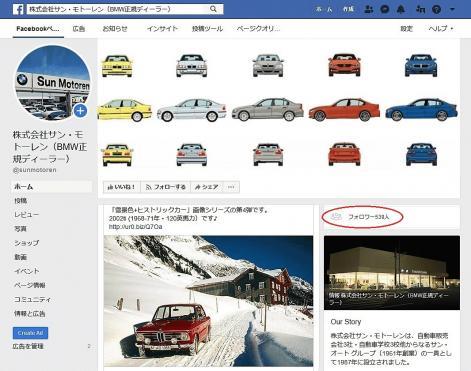
Task: Expand the ヘルプ dropdown menu
Action: 441,29
